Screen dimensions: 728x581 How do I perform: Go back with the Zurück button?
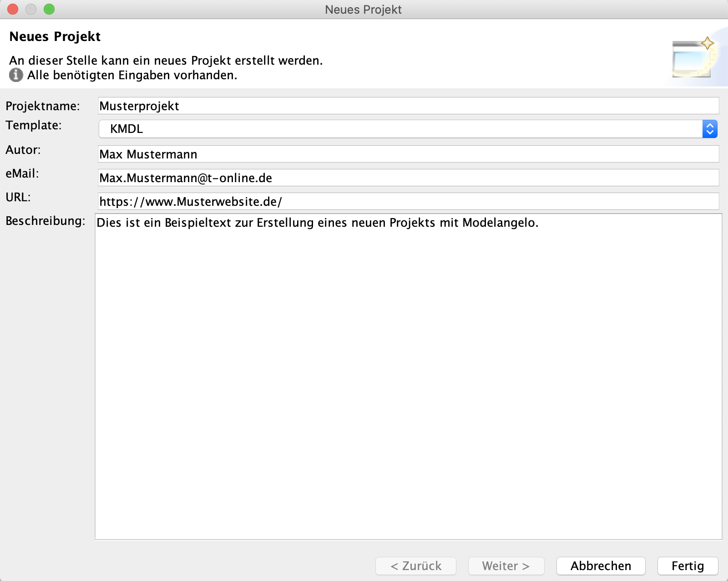click(416, 566)
